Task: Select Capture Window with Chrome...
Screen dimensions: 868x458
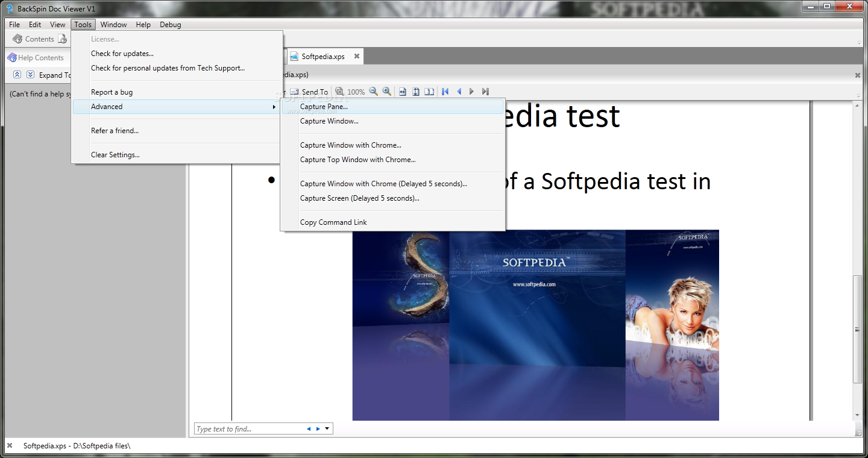Action: pyautogui.click(x=392, y=145)
